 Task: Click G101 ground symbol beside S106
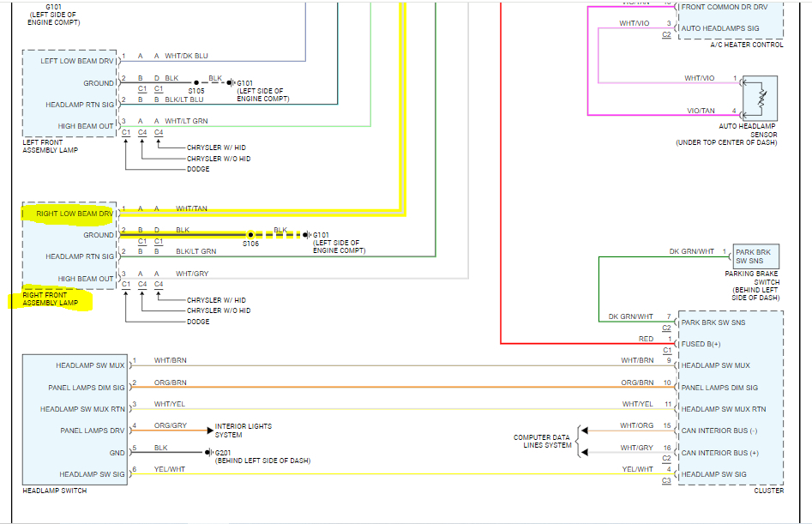[x=307, y=235]
